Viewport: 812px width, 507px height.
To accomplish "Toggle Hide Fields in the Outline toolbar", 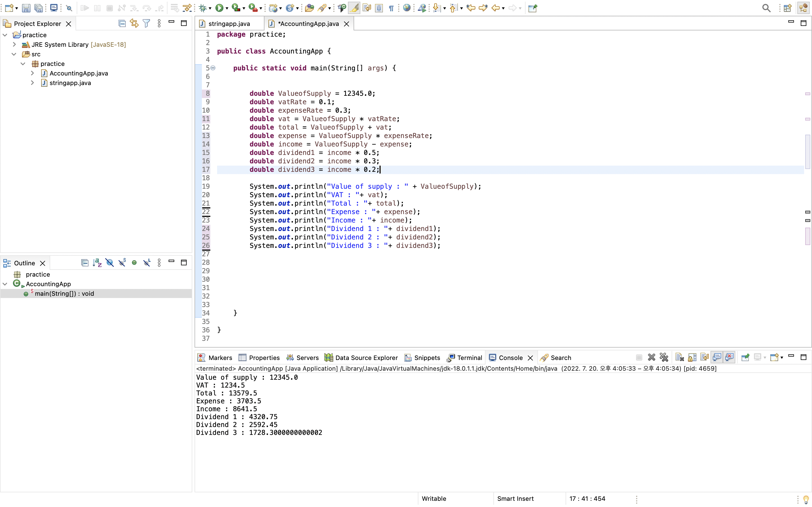I will point(109,263).
